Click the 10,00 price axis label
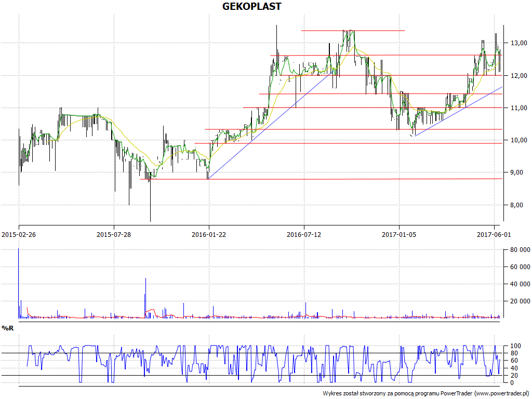532x399 pixels. point(519,140)
